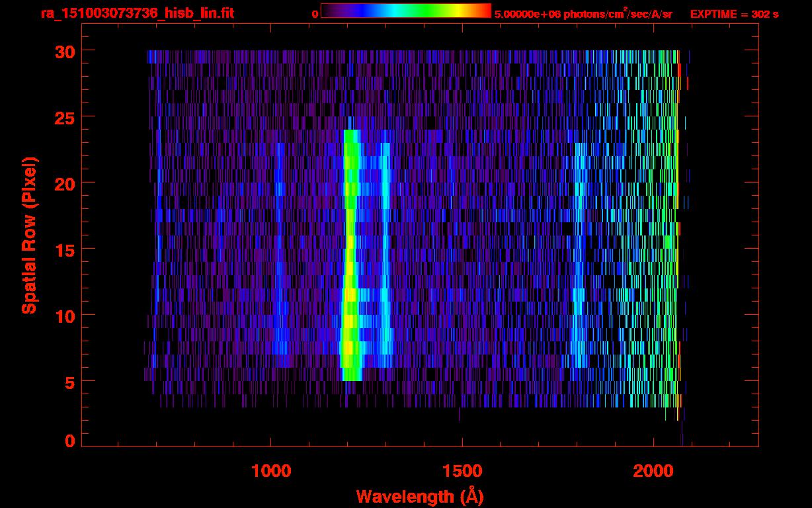Click the 1000 tick label on wavelength axis
The width and height of the screenshot is (812, 508).
pyautogui.click(x=271, y=471)
